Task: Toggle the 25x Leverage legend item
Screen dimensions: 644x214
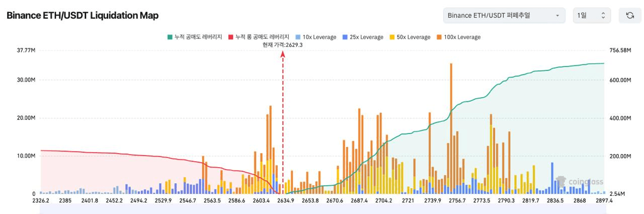Action: click(x=362, y=37)
